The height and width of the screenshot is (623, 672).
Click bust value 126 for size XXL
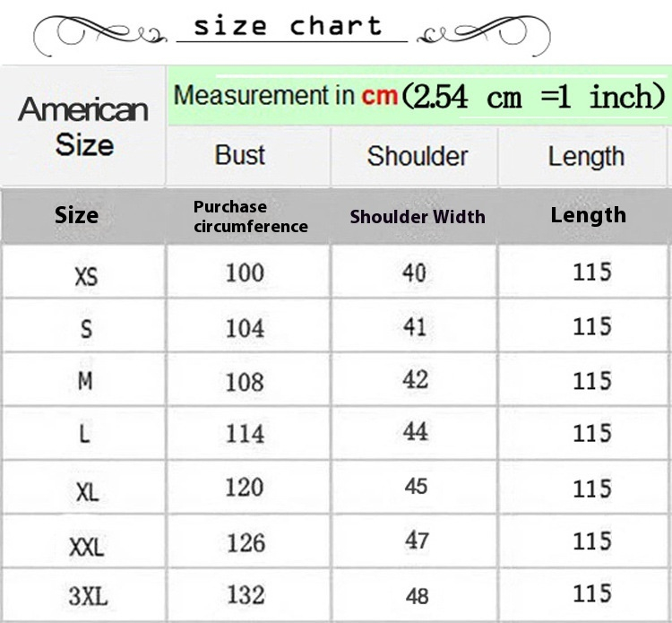click(246, 543)
